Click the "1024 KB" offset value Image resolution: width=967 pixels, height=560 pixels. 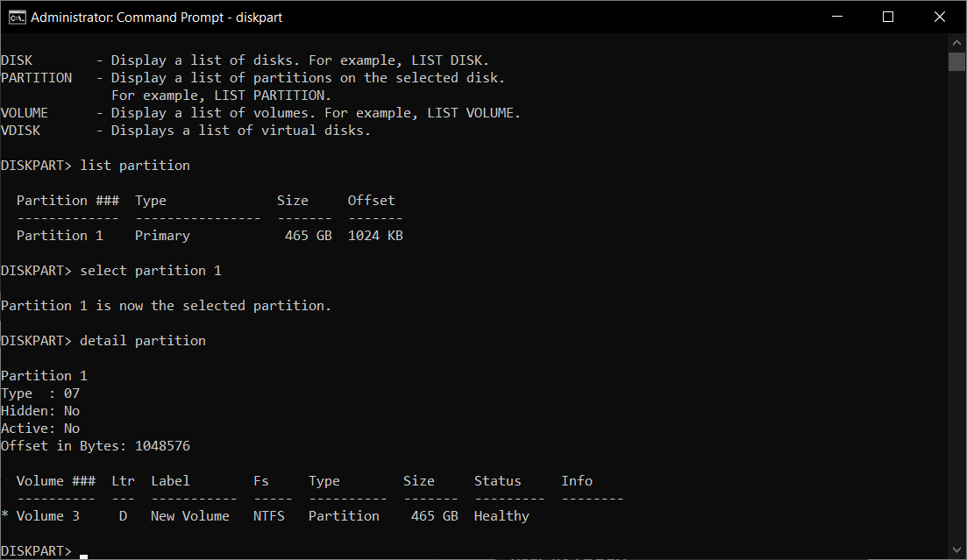click(375, 236)
